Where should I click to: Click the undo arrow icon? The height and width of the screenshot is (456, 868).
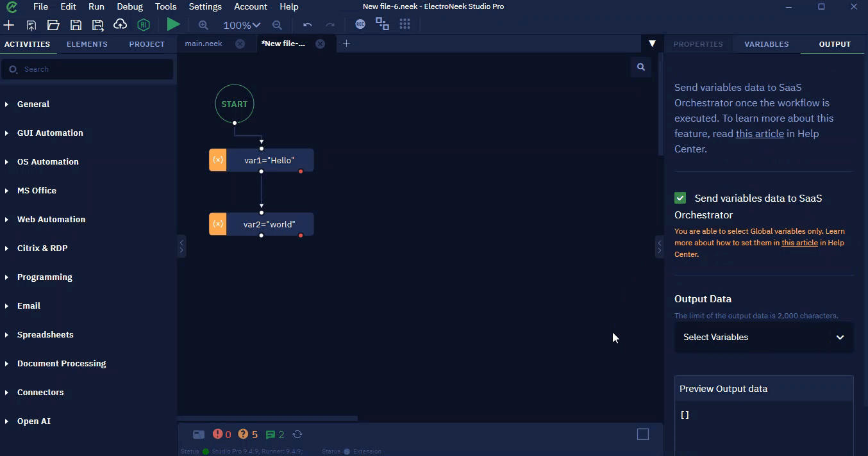click(x=308, y=25)
